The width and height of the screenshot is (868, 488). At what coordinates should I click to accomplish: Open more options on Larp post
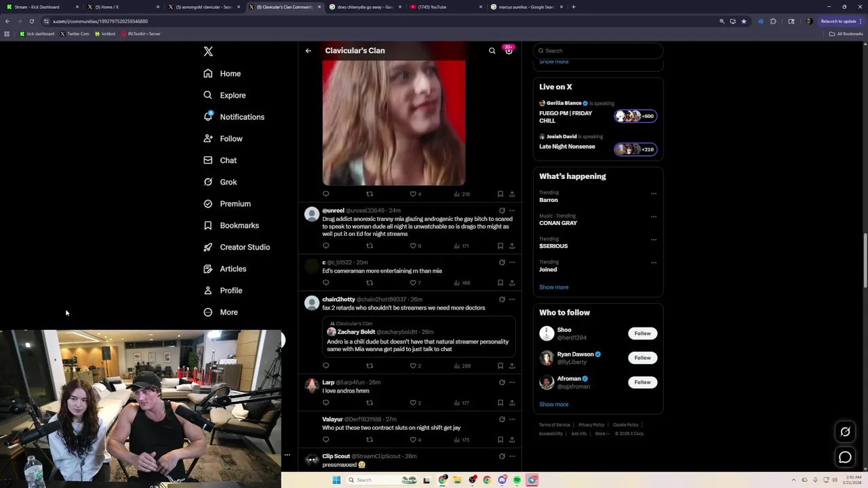pos(512,382)
